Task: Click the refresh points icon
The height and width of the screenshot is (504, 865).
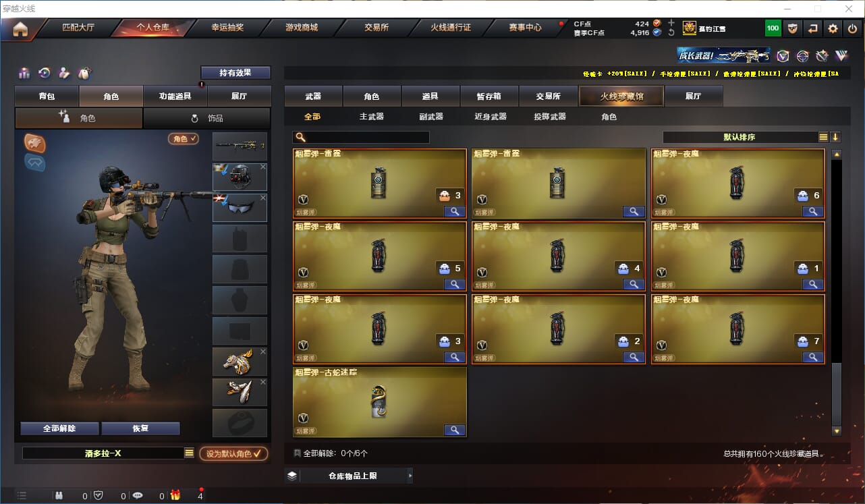Action: (671, 32)
